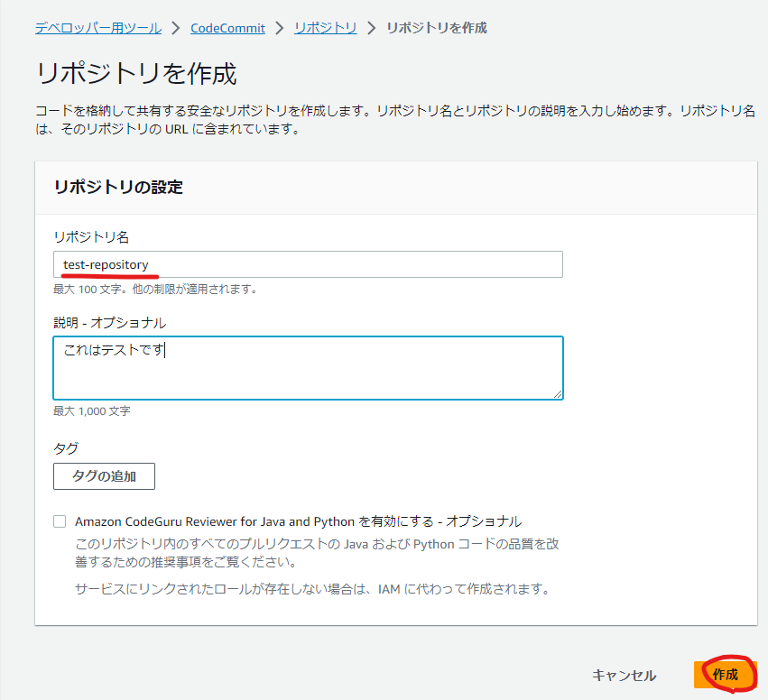This screenshot has height=700, width=768.
Task: Click the 最大 1,000 文字 hint text
Action: [92, 411]
